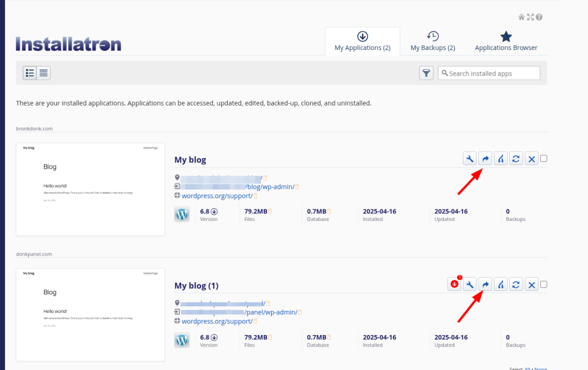Click the donkpanel.com domain heading
Screen dimensions: 588x370
[34, 254]
